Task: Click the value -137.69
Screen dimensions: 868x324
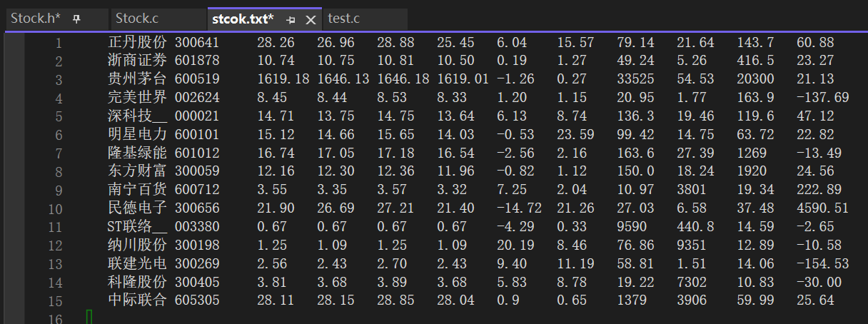Action: (x=822, y=98)
